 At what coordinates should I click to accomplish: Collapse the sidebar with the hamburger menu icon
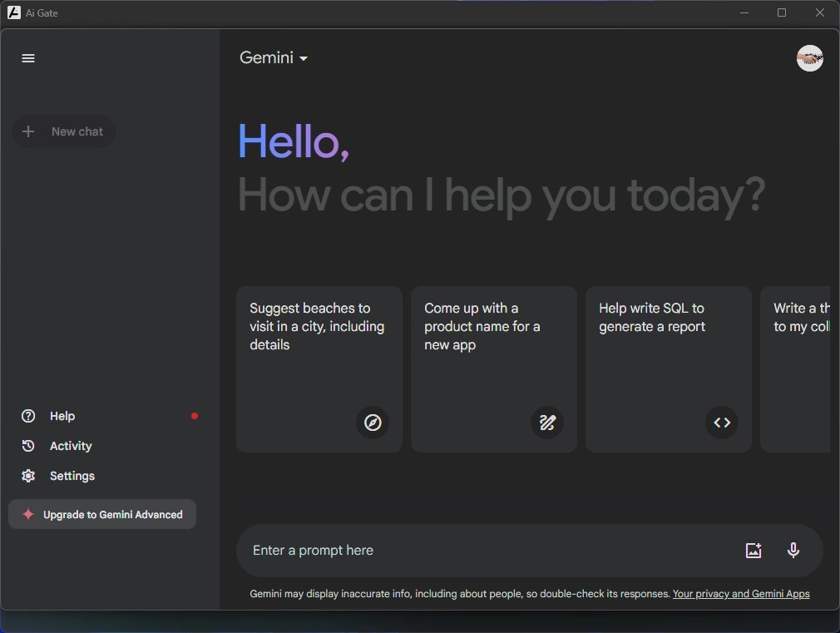click(x=27, y=58)
